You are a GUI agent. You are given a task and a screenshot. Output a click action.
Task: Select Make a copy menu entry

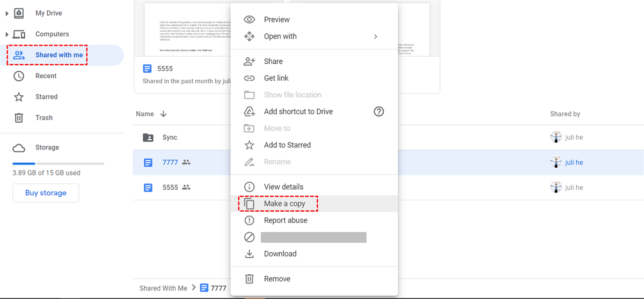tap(284, 204)
